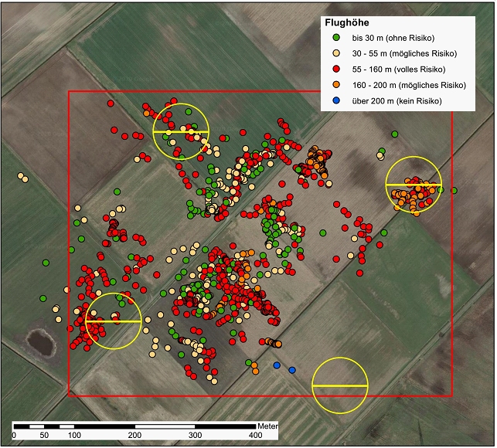This screenshot has height=448, width=497.
Task: Click the legend text 160 - 200 m (mögliches Risiko)
Action: tap(409, 85)
